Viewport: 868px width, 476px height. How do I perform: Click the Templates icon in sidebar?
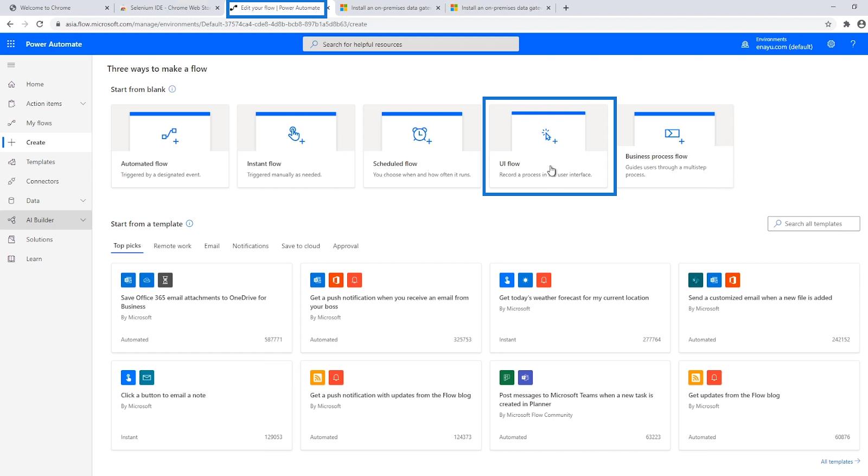click(x=11, y=162)
